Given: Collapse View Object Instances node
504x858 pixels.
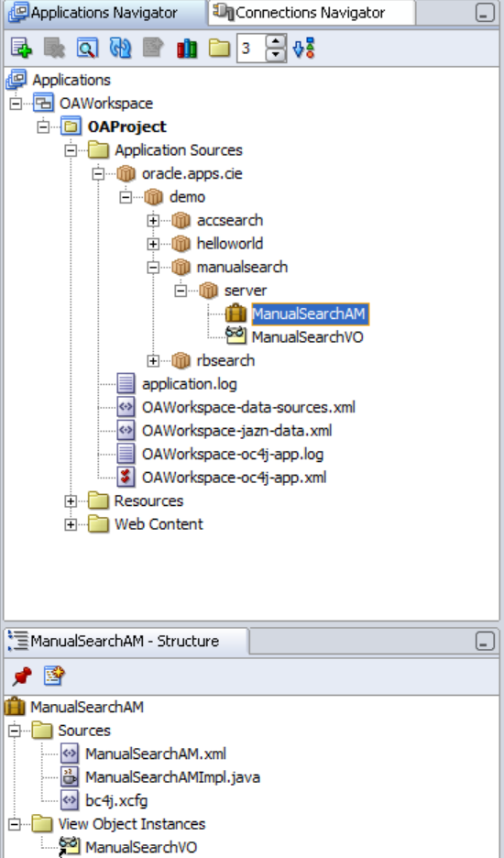Looking at the screenshot, I should pos(15,824).
